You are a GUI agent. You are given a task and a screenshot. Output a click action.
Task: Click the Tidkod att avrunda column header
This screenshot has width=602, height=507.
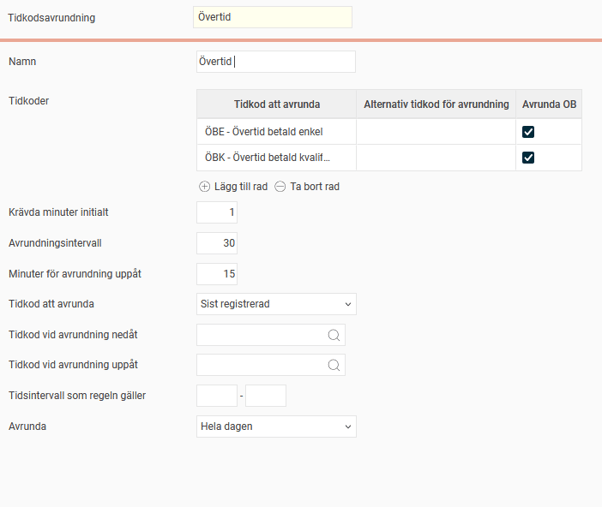pyautogui.click(x=276, y=104)
